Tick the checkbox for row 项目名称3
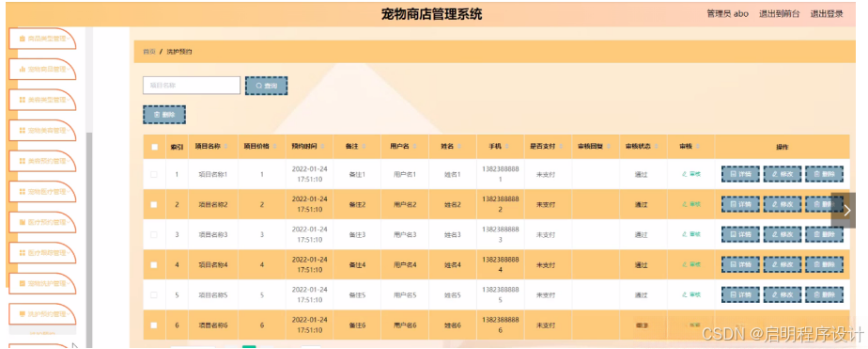868x349 pixels. point(154,234)
